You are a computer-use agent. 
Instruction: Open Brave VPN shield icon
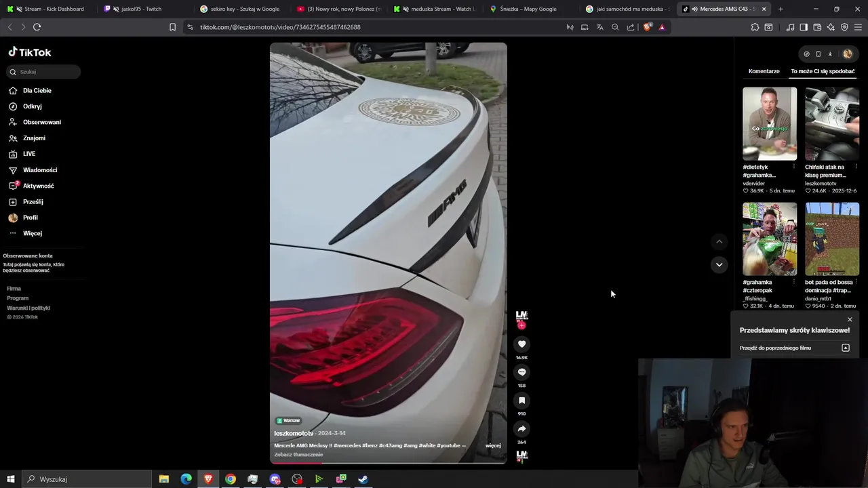tap(844, 27)
